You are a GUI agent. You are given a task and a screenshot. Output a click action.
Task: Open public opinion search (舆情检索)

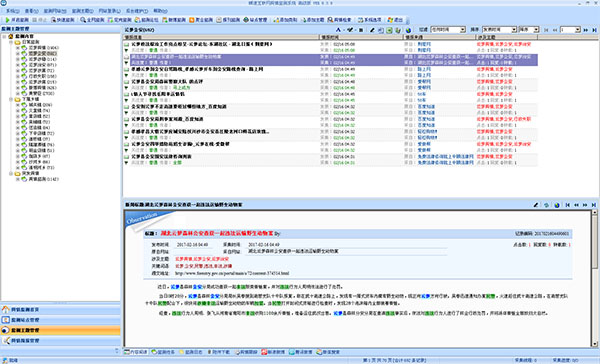coord(339,20)
